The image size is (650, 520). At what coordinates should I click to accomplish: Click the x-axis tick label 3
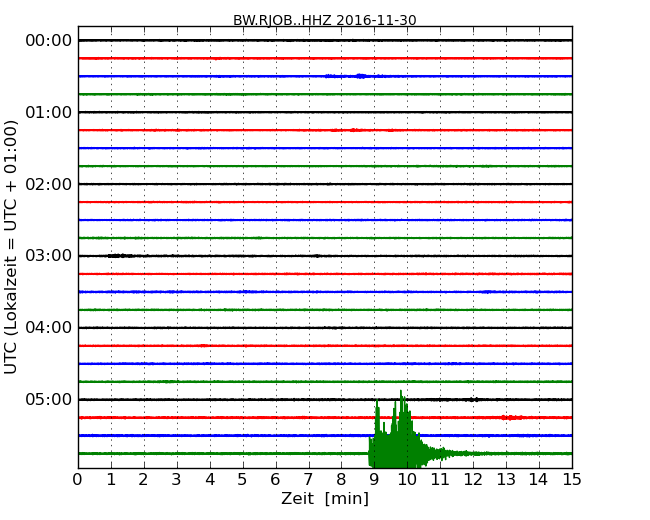click(177, 480)
